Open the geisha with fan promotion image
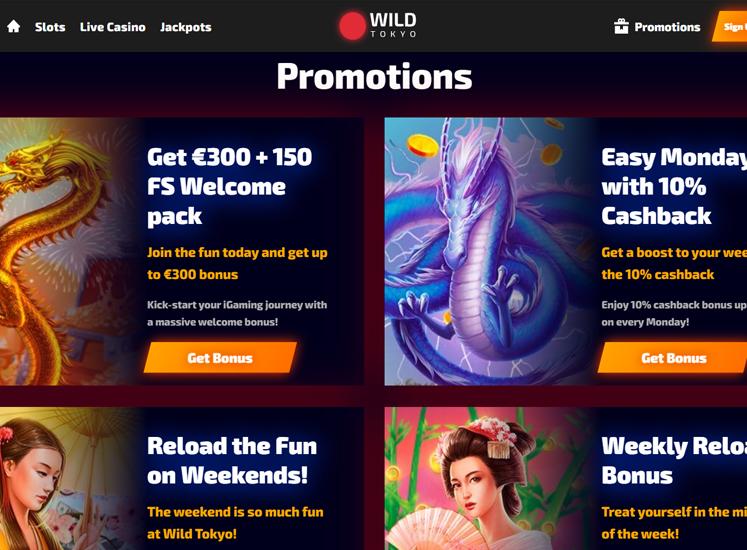This screenshot has width=747, height=550. click(x=488, y=479)
